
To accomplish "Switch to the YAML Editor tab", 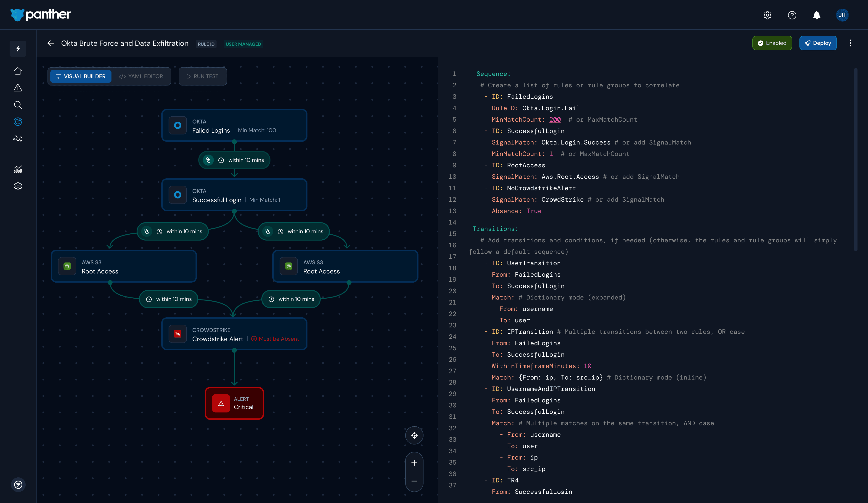I will (x=140, y=77).
